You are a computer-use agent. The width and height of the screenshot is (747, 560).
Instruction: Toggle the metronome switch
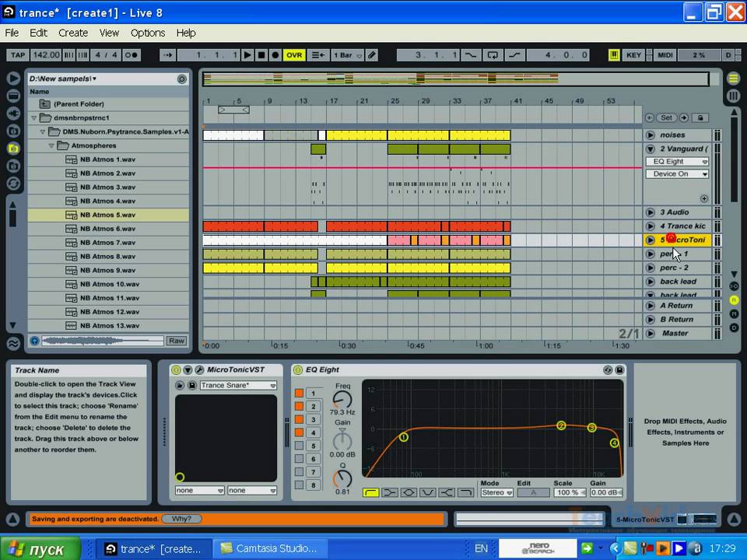tap(131, 55)
